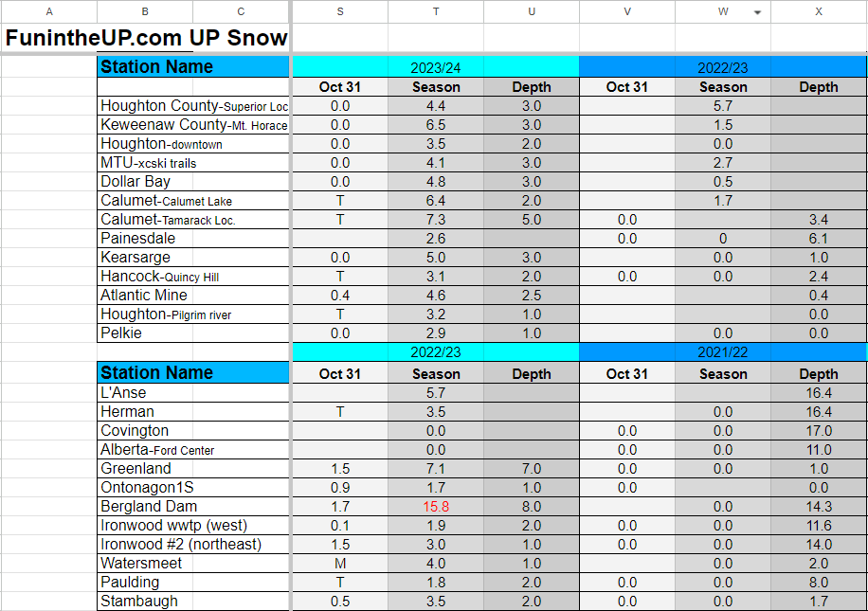868x611 pixels.
Task: Click Calumet-Calumet Lake station cell
Action: click(x=193, y=200)
